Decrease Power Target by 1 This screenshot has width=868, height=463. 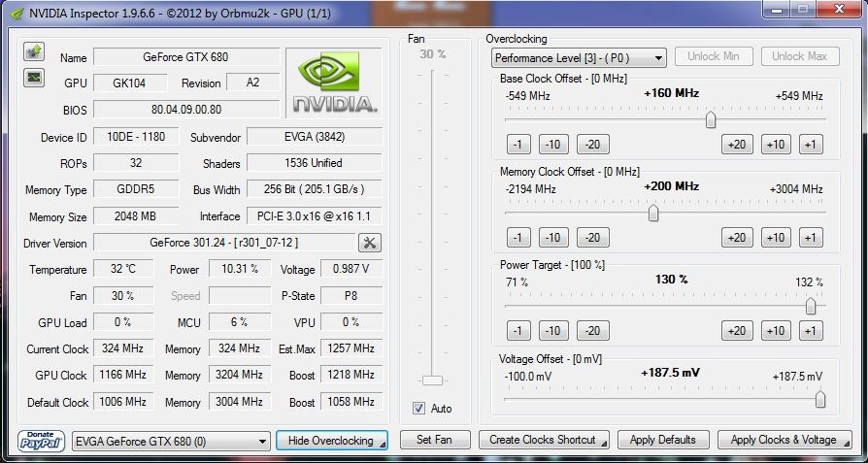(518, 331)
